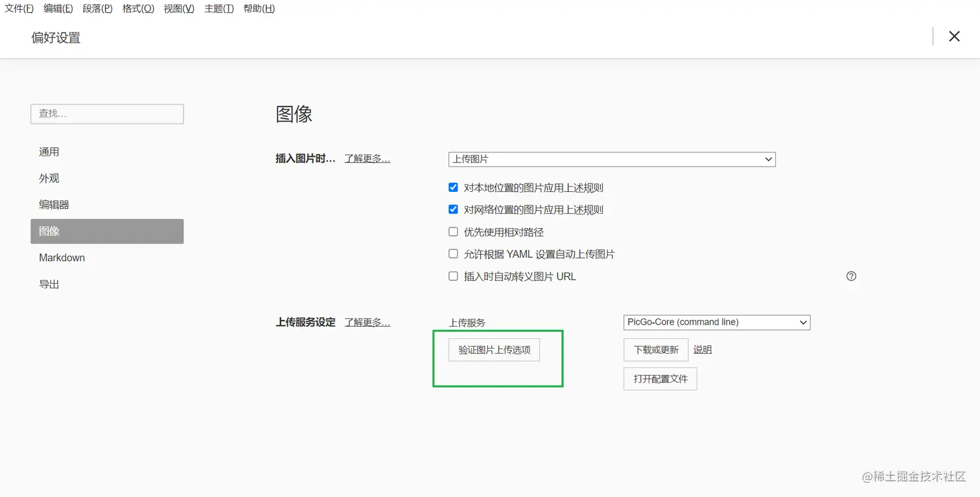Select the 图像 settings category
Viewport: 980px width, 497px height.
[107, 231]
